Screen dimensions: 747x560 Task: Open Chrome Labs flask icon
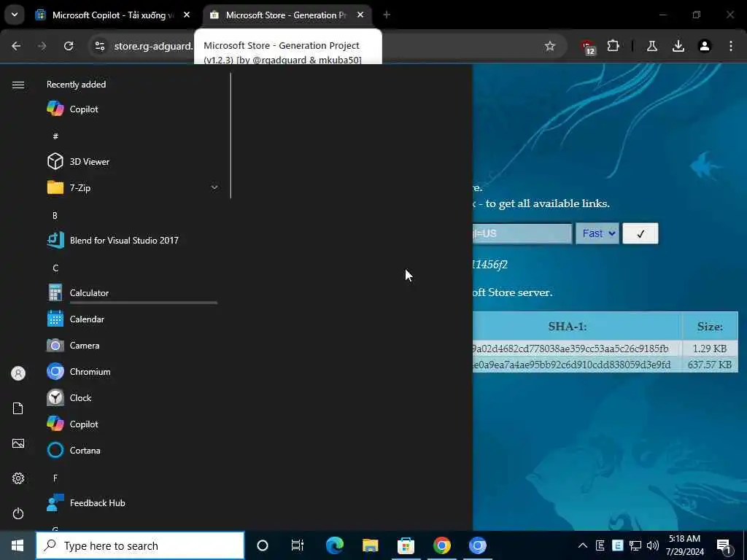click(651, 46)
